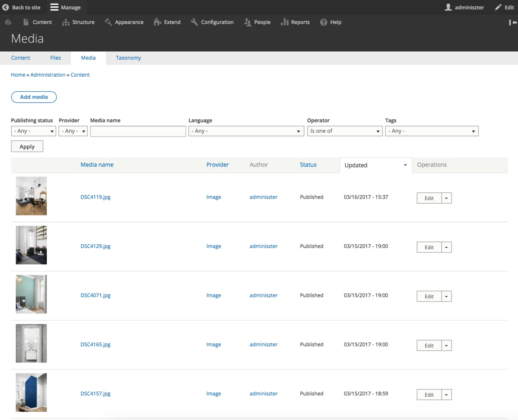Open the Appearance admin menu

[x=124, y=22]
